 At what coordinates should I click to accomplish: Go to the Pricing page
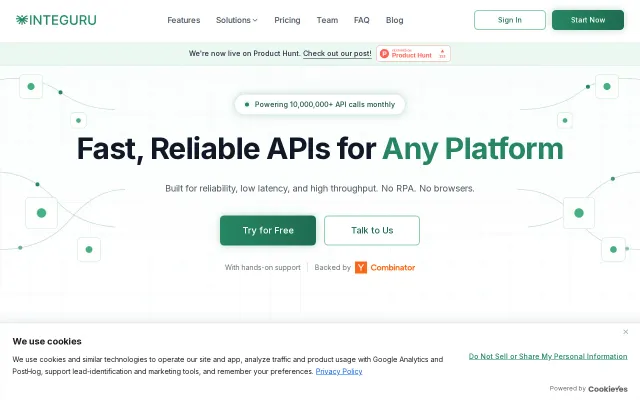tap(287, 20)
